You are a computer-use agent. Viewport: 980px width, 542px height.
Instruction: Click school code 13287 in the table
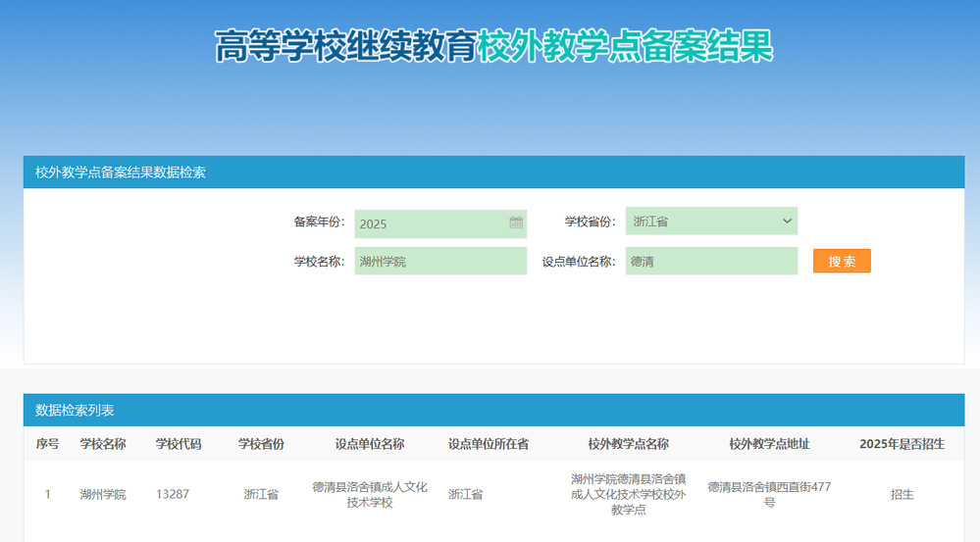(x=173, y=495)
